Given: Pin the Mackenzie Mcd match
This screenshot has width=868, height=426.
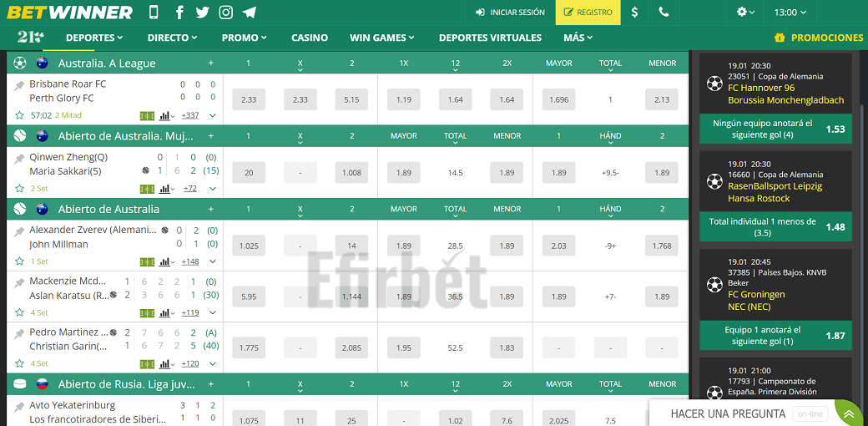Looking at the screenshot, I should [x=20, y=282].
